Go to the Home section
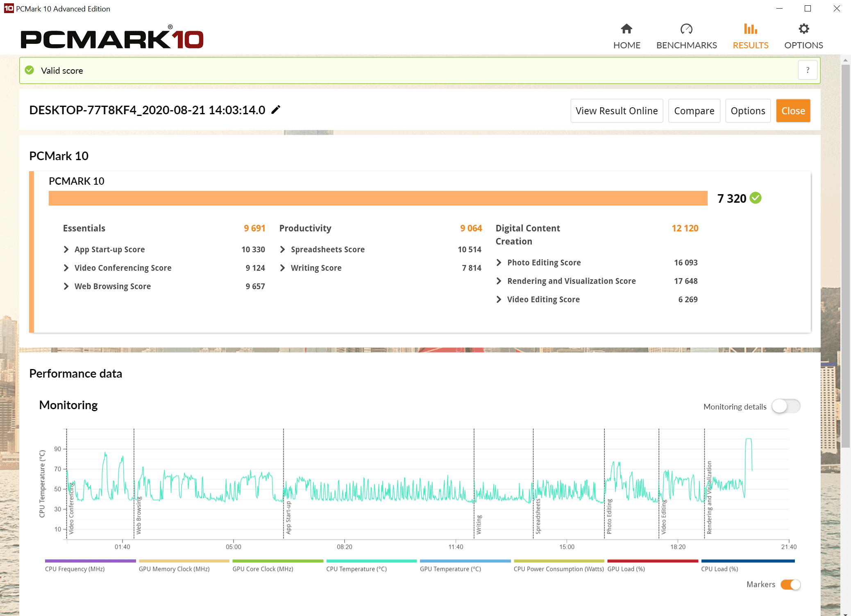The height and width of the screenshot is (616, 851). point(626,36)
